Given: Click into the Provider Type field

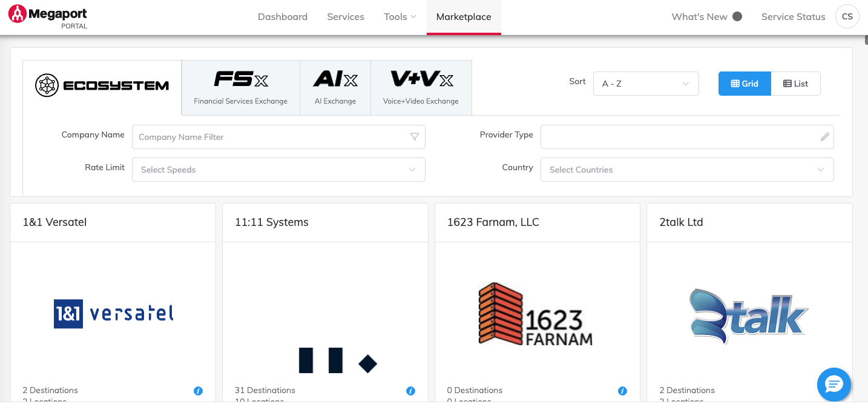Looking at the screenshot, I should (687, 137).
